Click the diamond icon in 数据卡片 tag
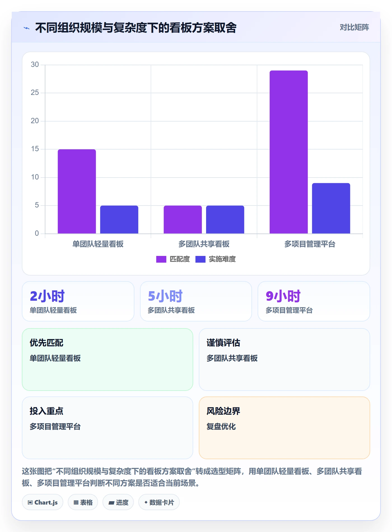Screen dimensions: 392x532 coord(146,502)
